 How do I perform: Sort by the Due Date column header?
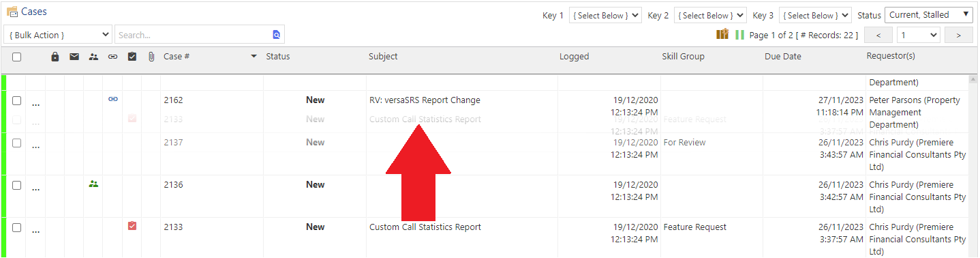click(x=783, y=57)
